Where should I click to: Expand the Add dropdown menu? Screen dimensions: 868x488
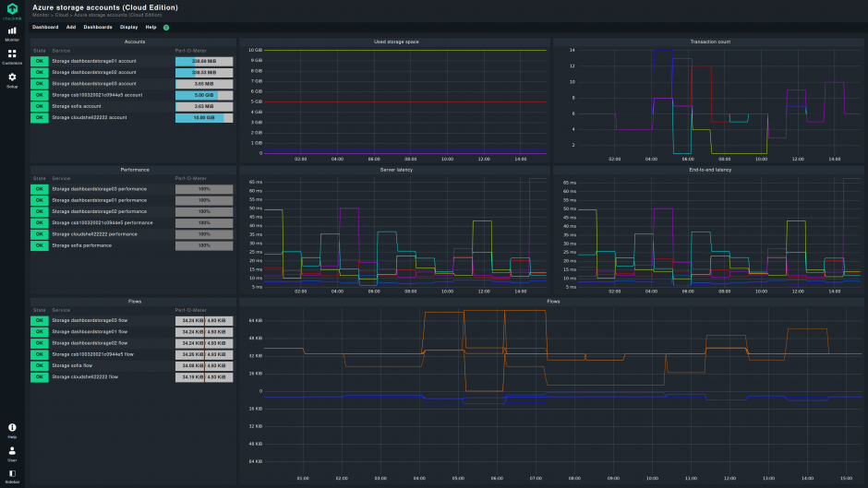[71, 28]
